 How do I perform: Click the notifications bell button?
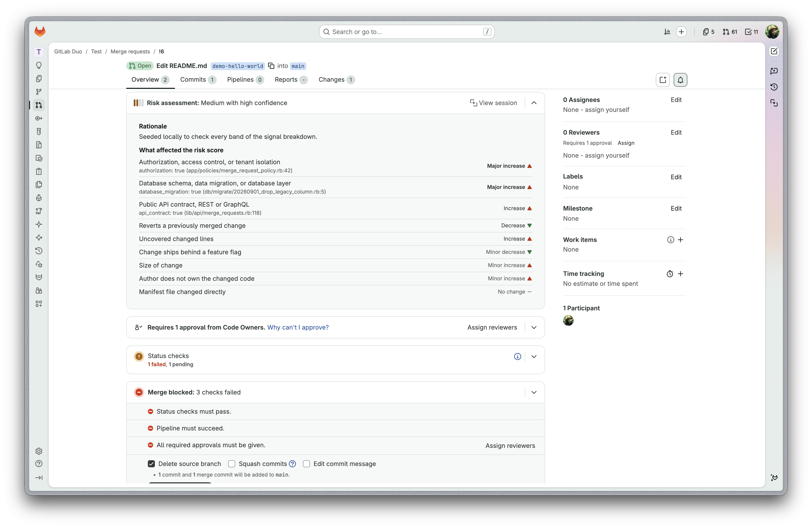[680, 80]
